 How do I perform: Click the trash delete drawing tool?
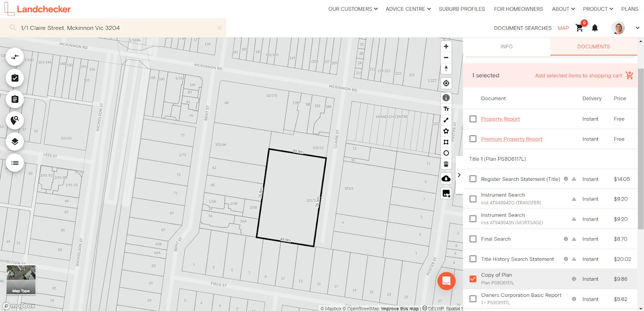pyautogui.click(x=446, y=164)
